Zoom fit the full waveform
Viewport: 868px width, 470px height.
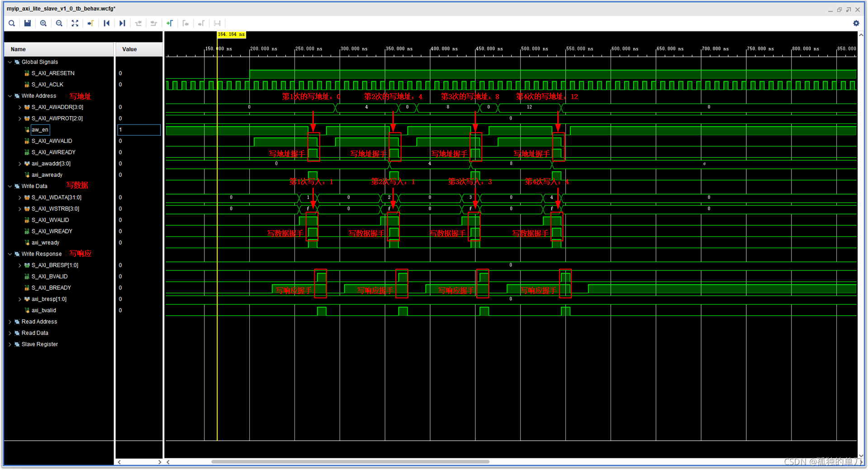75,23
